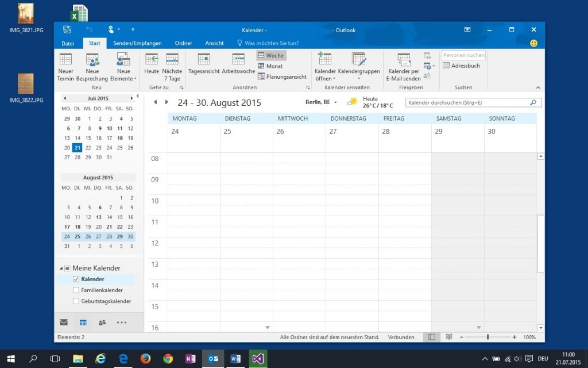The image size is (588, 368).
Task: Click the Neuer Termin icon
Action: 65,59
